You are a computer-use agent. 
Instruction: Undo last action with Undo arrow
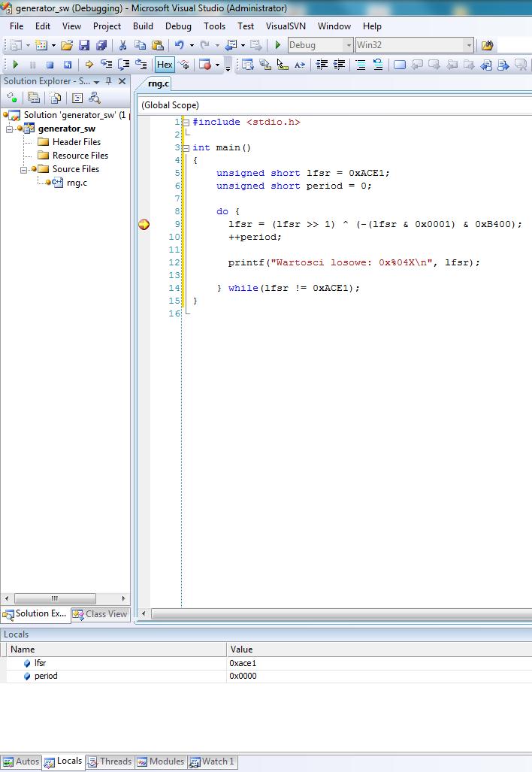179,45
